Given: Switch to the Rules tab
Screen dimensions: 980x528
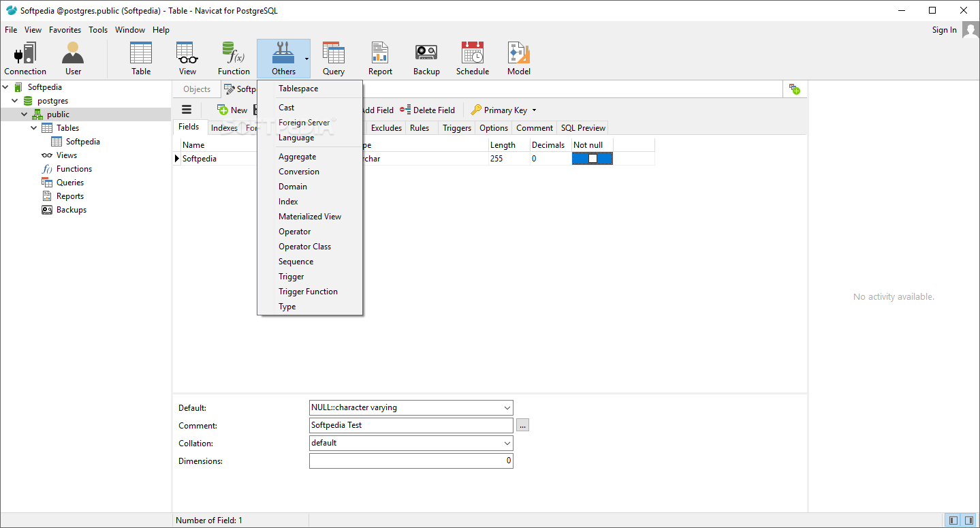Looking at the screenshot, I should (x=420, y=128).
